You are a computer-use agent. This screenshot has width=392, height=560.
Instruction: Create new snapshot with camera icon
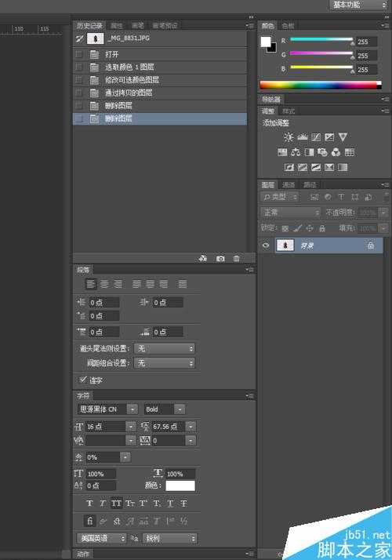click(x=220, y=259)
